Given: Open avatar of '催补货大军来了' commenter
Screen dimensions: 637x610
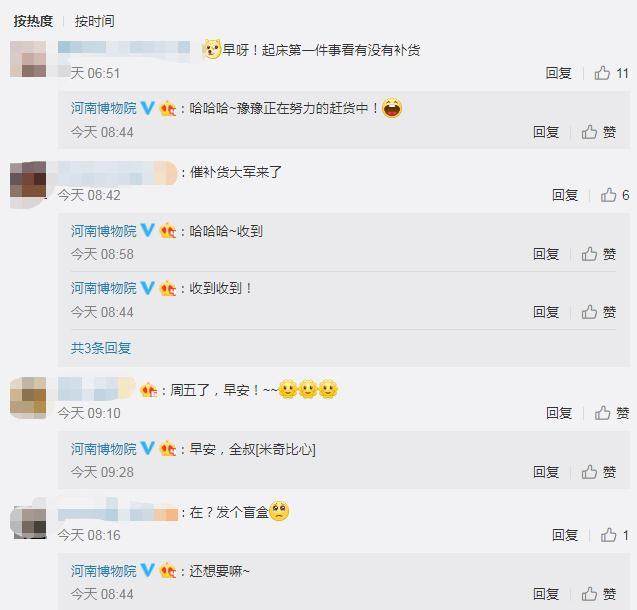Looking at the screenshot, I should point(28,180).
